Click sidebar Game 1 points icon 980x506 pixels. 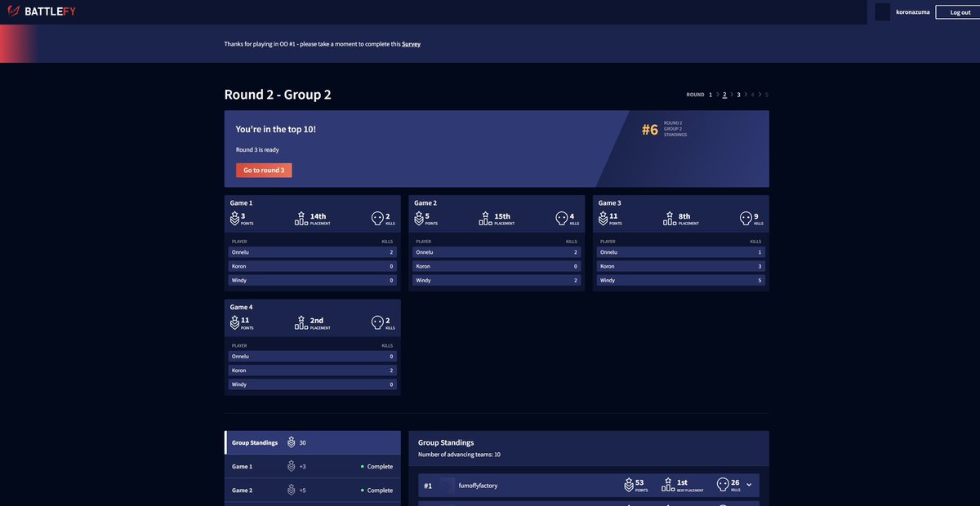(x=291, y=466)
